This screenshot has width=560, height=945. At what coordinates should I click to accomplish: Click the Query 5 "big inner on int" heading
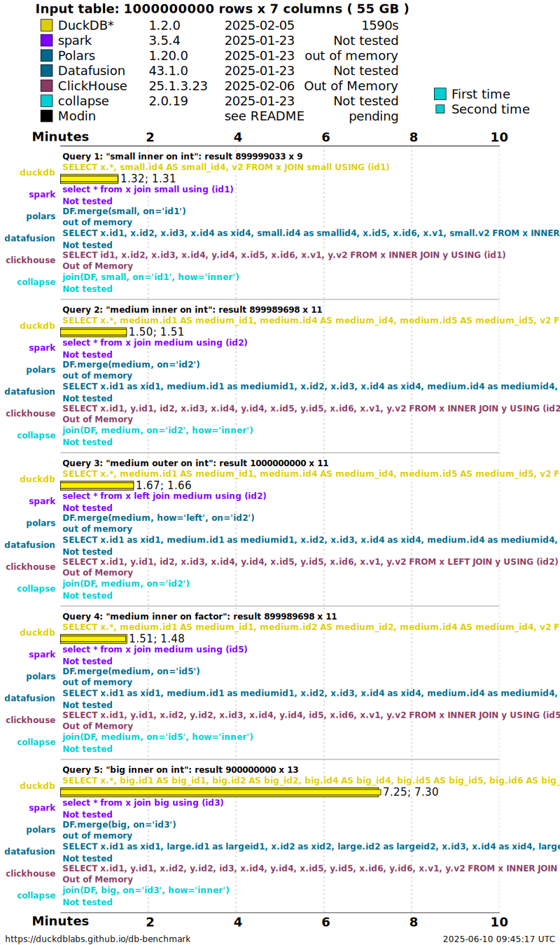tap(181, 769)
